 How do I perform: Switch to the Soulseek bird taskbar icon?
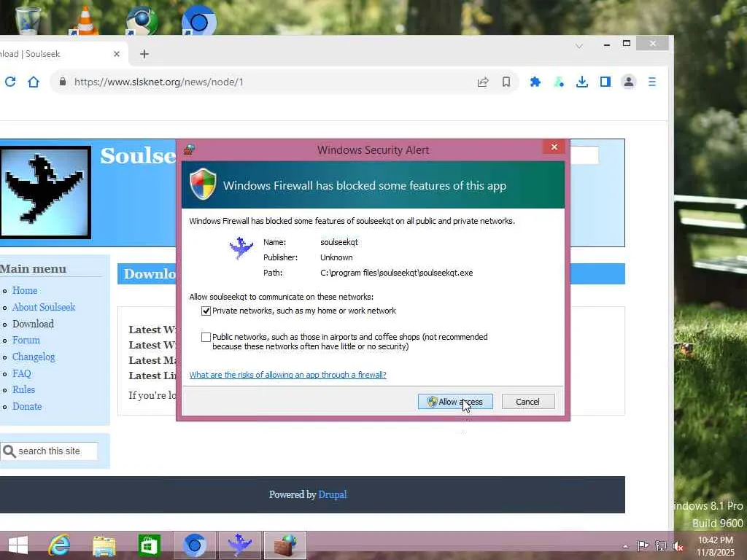click(x=239, y=545)
